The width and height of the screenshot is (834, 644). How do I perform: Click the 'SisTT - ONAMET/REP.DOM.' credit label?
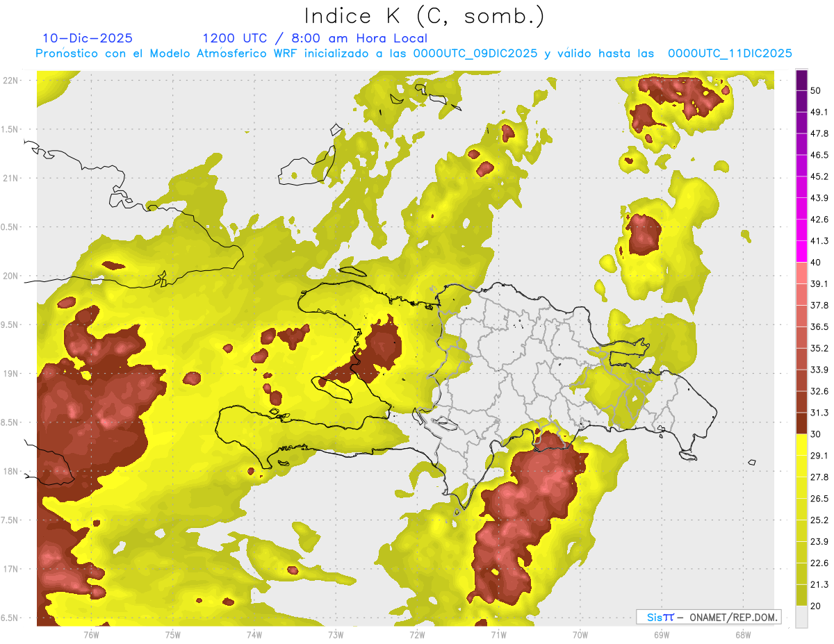click(x=709, y=617)
